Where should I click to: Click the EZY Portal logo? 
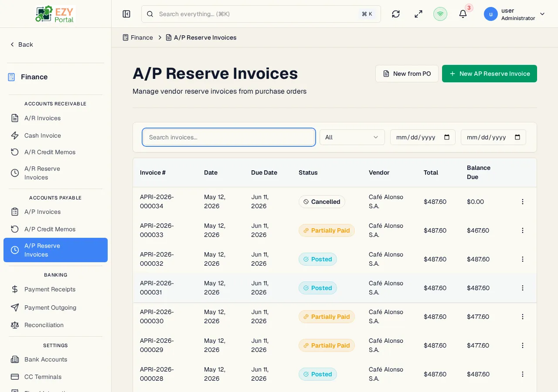click(55, 14)
